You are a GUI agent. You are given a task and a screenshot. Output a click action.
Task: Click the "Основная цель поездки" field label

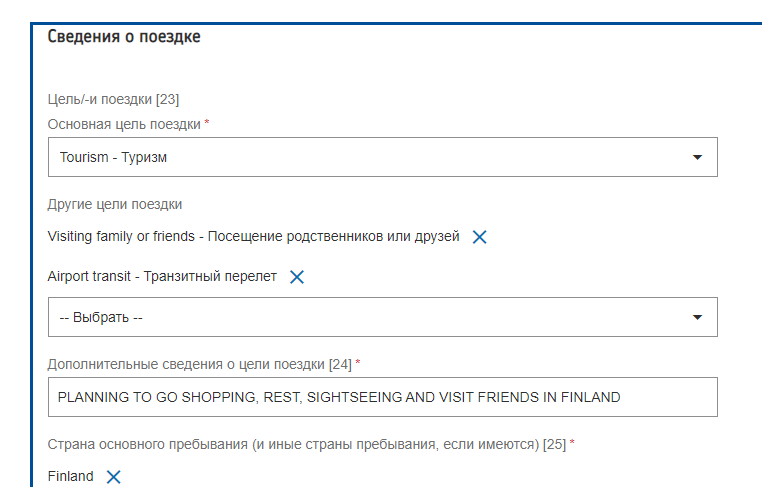tap(124, 123)
